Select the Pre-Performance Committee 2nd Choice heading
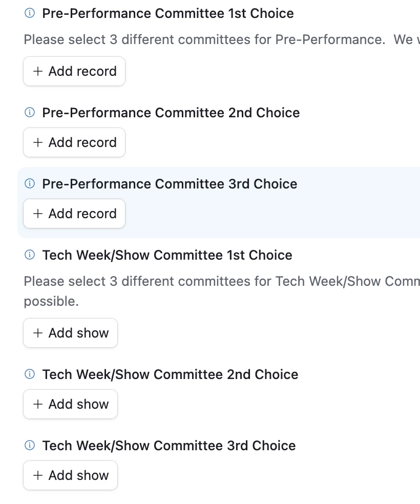This screenshot has height=504, width=420. click(171, 113)
